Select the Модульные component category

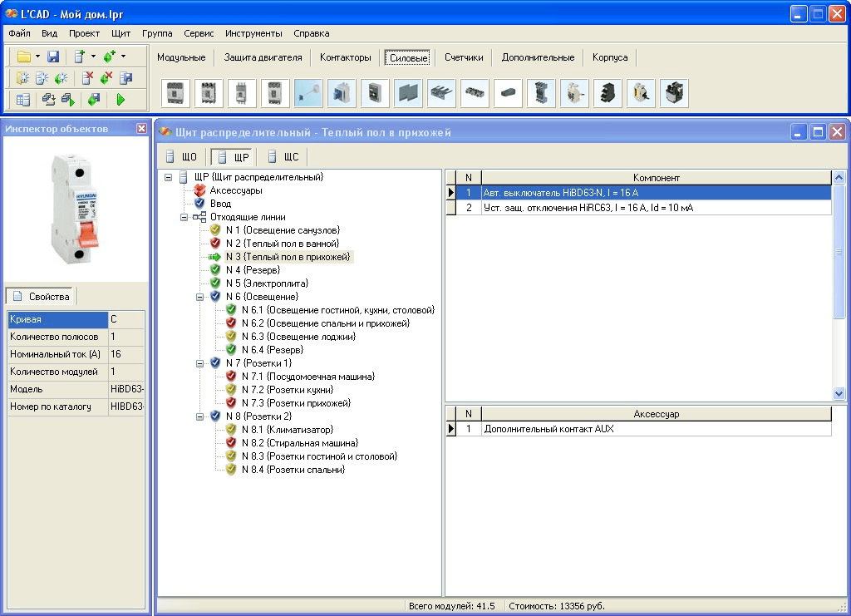(x=181, y=57)
